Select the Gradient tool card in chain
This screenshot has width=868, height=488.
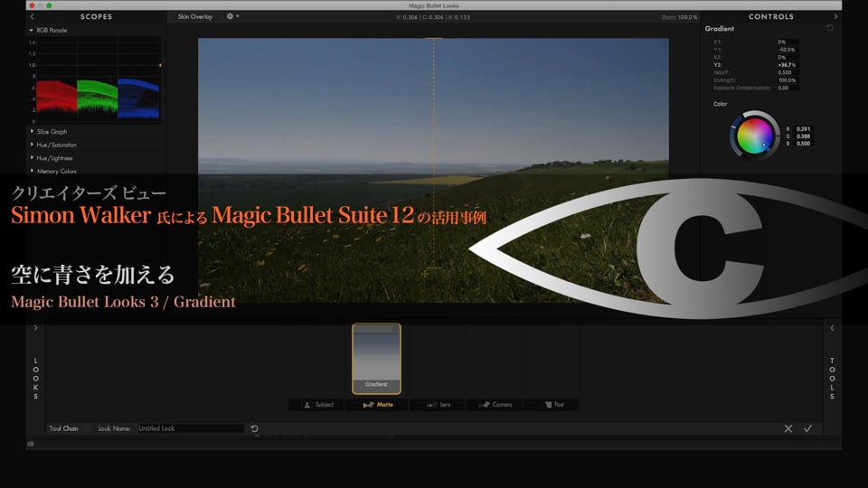point(376,359)
